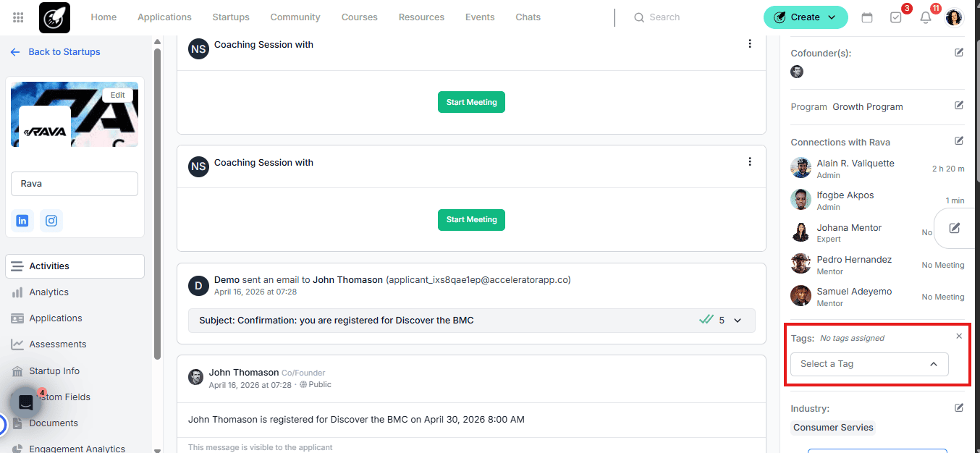
Task: Open the Select a Tag dropdown
Action: (869, 364)
